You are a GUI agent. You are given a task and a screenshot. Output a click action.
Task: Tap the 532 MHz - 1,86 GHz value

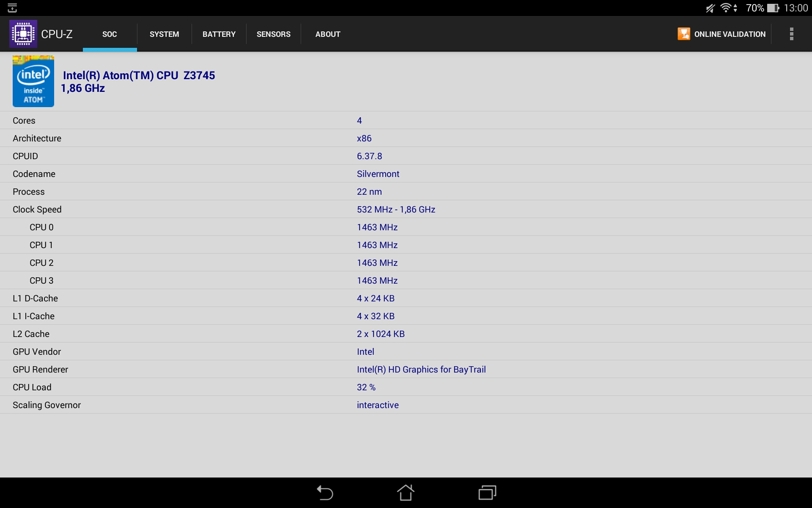[396, 210]
